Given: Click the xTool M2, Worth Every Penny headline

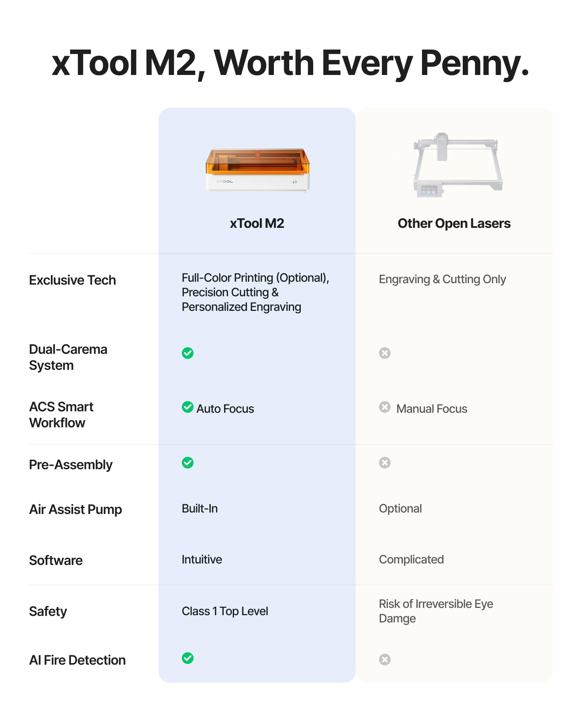Looking at the screenshot, I should [290, 63].
